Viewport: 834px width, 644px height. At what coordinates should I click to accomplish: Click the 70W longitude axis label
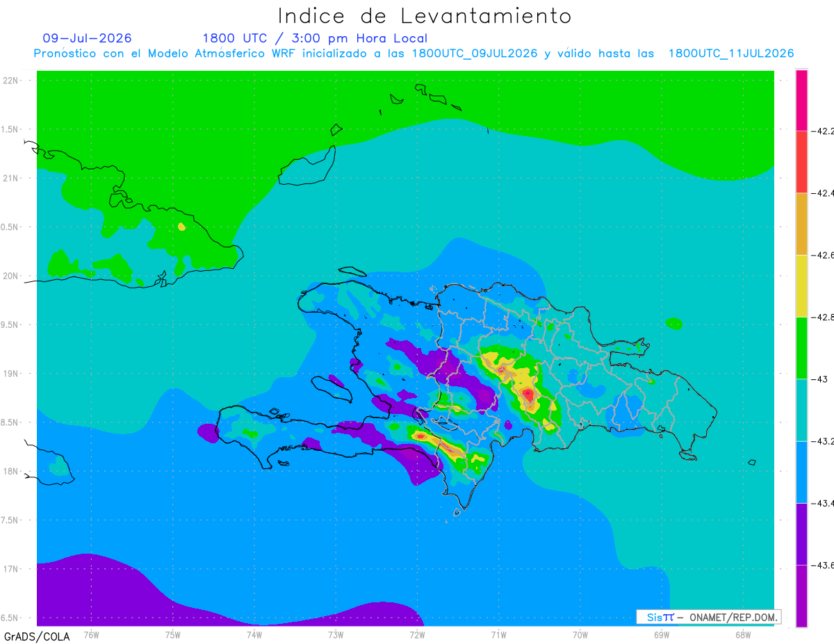pyautogui.click(x=580, y=634)
